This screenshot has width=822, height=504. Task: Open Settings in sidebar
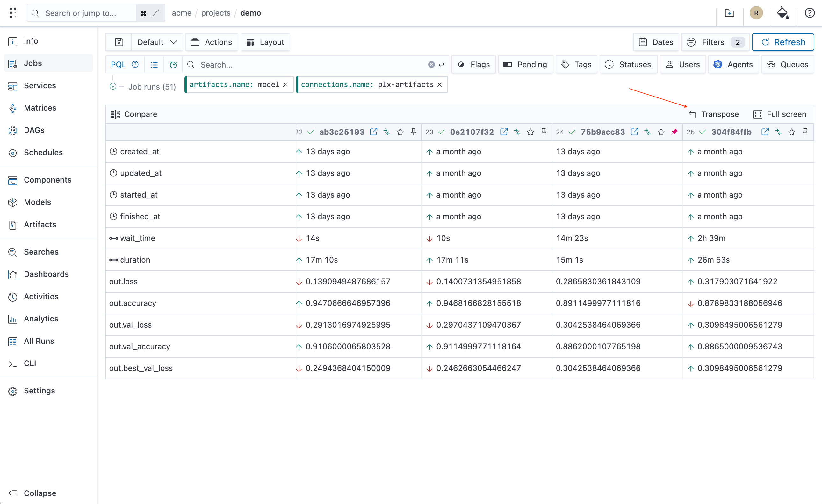point(48,391)
